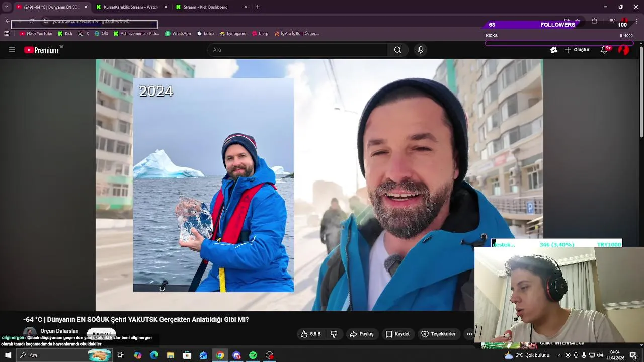Save video with Kaydet button
644x362 pixels.
point(397,334)
